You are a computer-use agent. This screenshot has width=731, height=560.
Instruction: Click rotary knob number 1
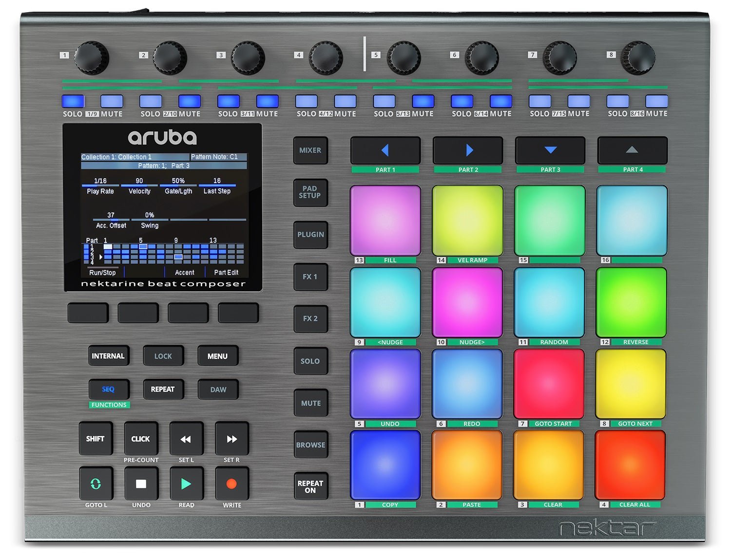(91, 58)
